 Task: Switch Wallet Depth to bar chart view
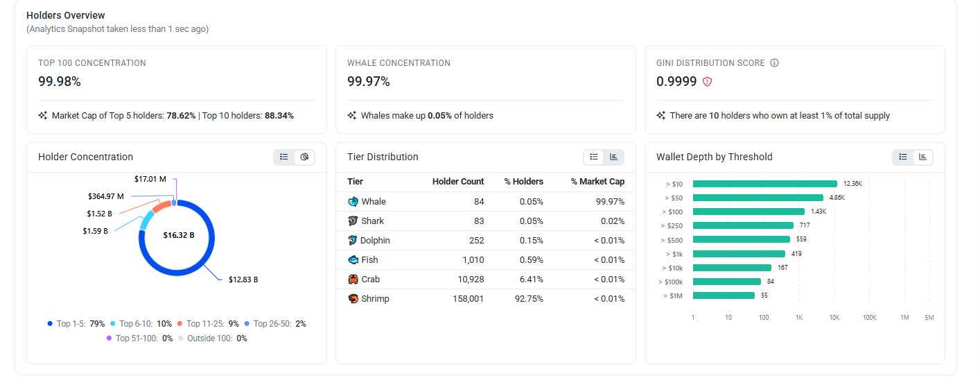coord(922,157)
